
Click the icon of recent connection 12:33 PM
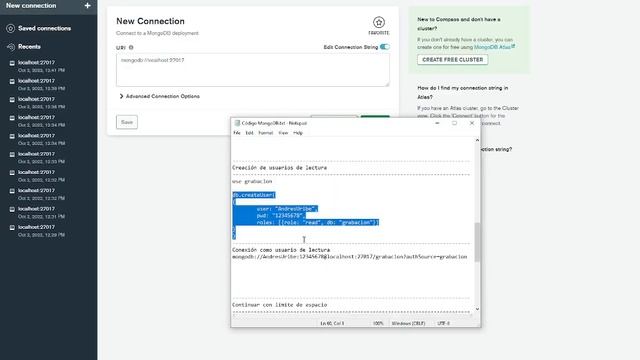12,154
